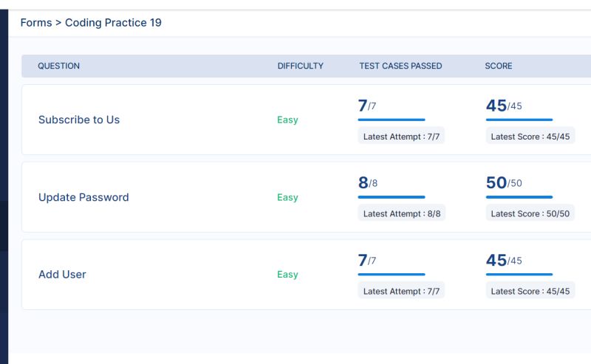Click Coding Practice 19 breadcrumb
Image resolution: width=591 pixels, height=364 pixels.
[x=113, y=23]
